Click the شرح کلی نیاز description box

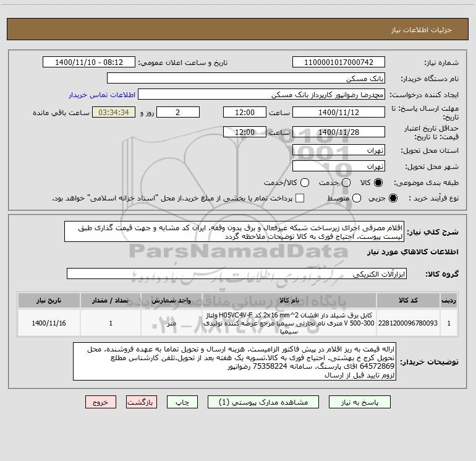click(234, 231)
